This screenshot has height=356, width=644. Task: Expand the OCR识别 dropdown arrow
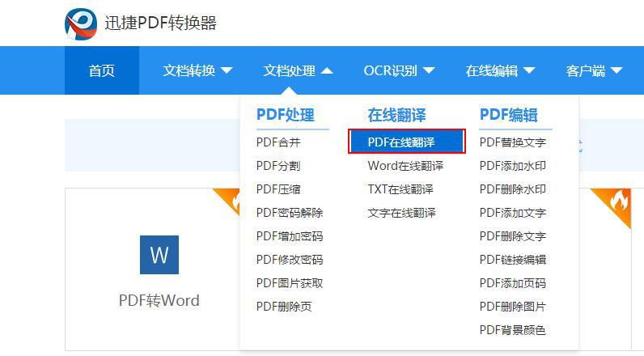428,70
